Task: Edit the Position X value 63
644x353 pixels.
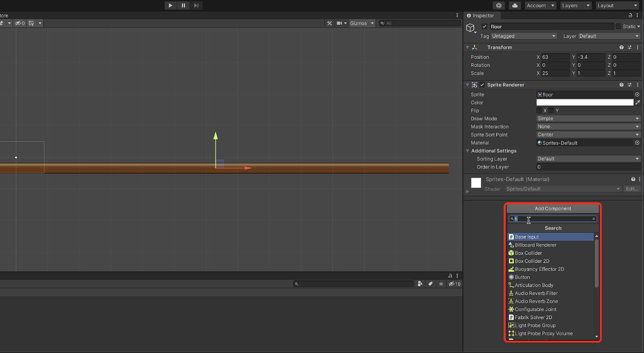Action: [555, 57]
